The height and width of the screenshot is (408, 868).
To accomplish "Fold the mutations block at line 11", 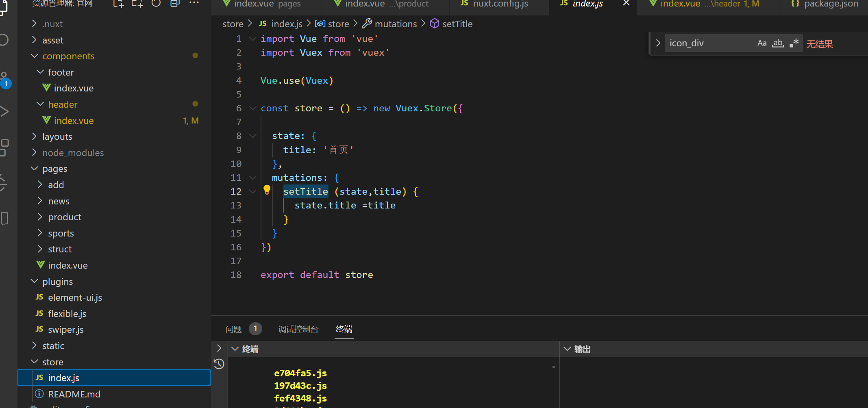I will tap(252, 178).
